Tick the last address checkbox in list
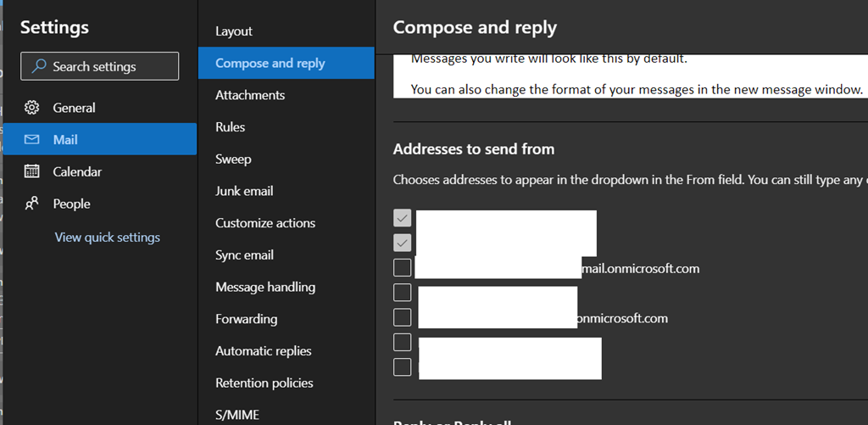Viewport: 868px width, 425px height. [x=403, y=366]
